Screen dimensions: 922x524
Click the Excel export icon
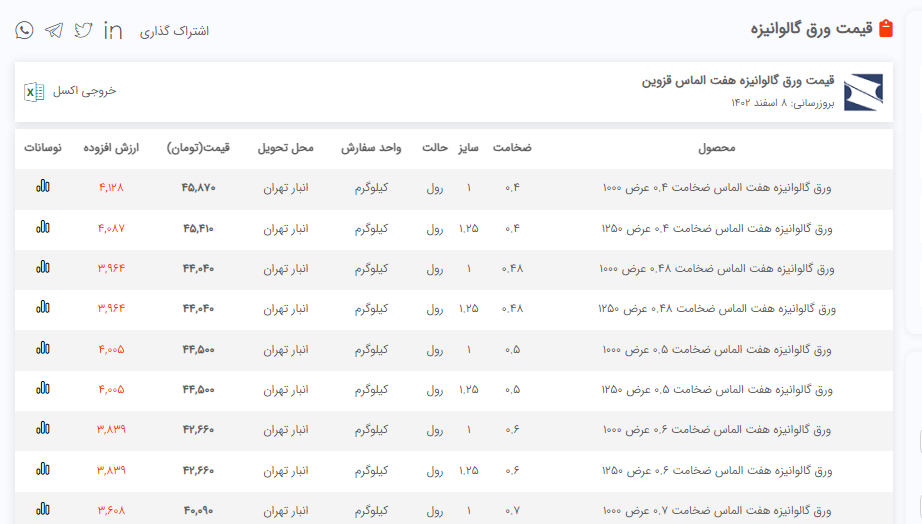pyautogui.click(x=34, y=91)
